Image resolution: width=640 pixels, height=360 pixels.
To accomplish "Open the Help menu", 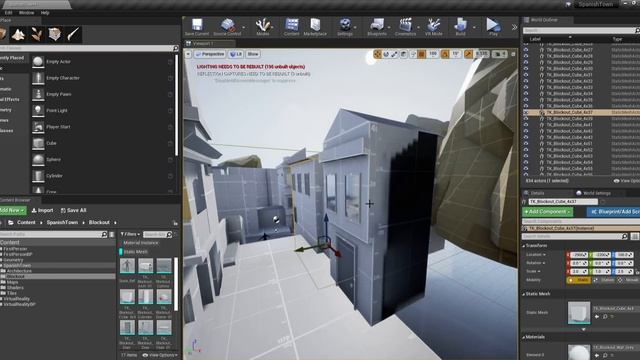I will coord(45,13).
